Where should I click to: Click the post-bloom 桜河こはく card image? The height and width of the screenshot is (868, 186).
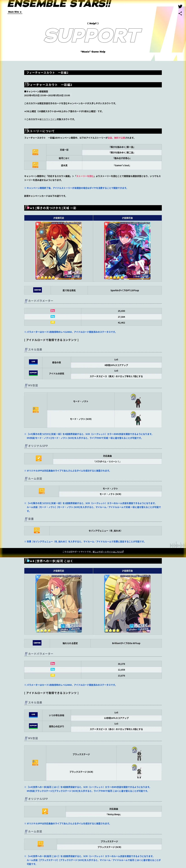(127, 604)
